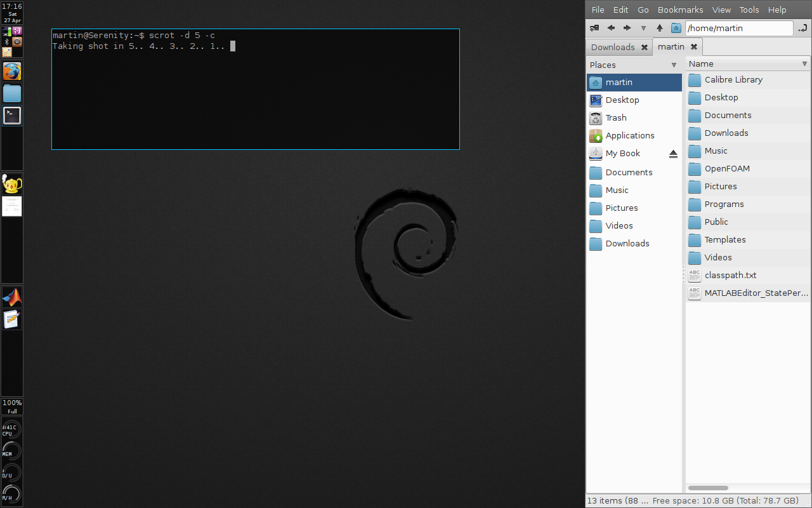This screenshot has height=508, width=812.
Task: Select martin home in Places
Action: 634,83
